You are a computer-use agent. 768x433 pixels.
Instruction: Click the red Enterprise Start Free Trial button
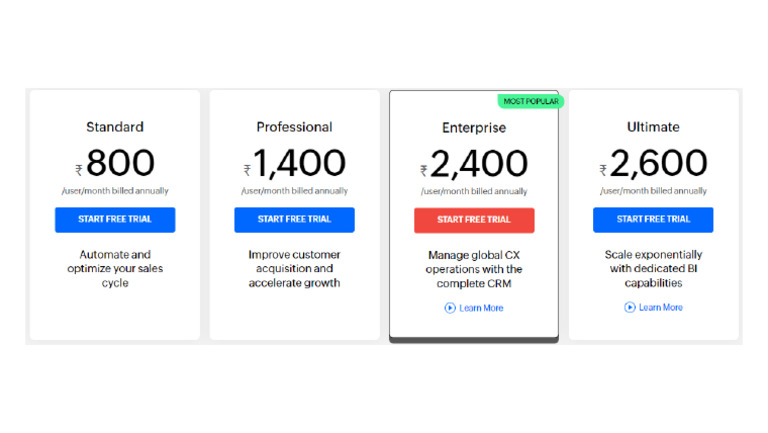pyautogui.click(x=474, y=220)
